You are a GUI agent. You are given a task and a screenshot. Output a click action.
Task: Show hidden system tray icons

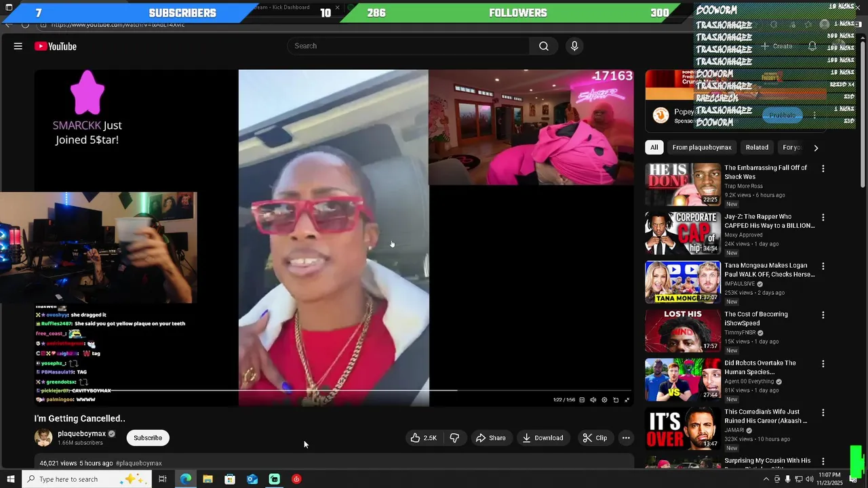tap(766, 479)
